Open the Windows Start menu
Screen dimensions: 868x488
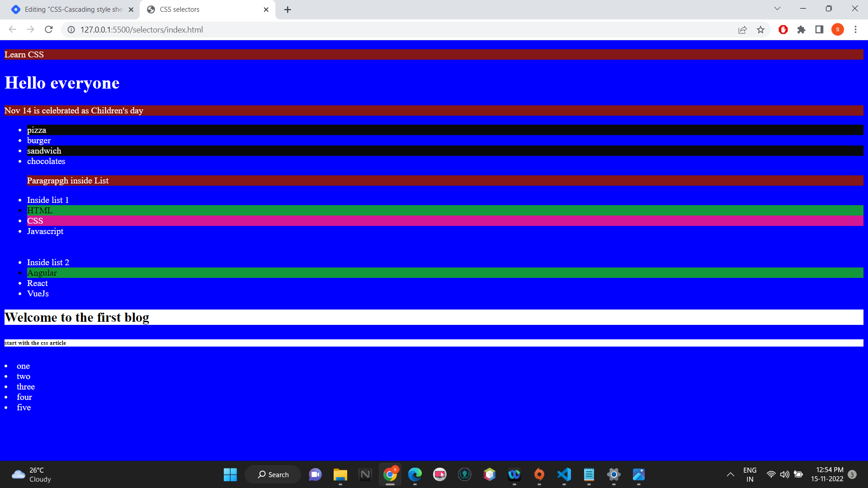[x=230, y=474]
